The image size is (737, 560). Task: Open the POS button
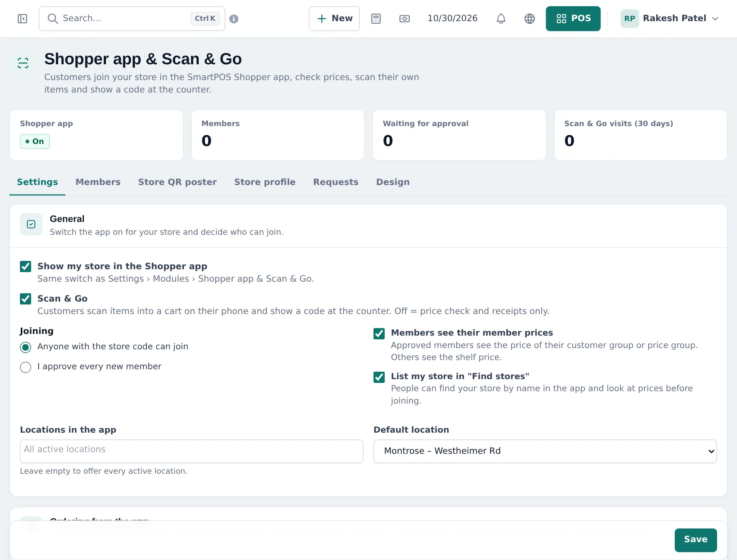(573, 19)
